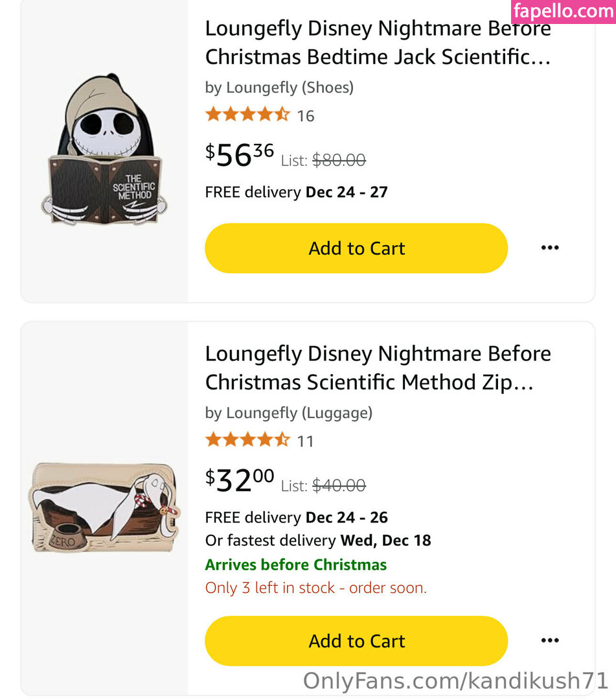616x700 pixels.
Task: Add the Bedtime Jack backpack to cart
Action: tap(356, 248)
